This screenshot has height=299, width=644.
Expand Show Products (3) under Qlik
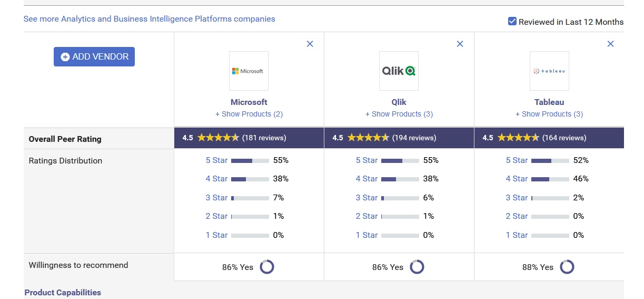[399, 114]
